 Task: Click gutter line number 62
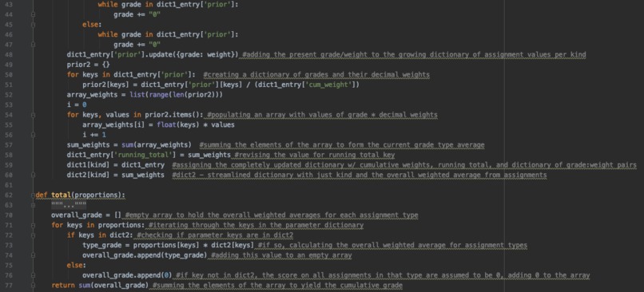click(9, 195)
